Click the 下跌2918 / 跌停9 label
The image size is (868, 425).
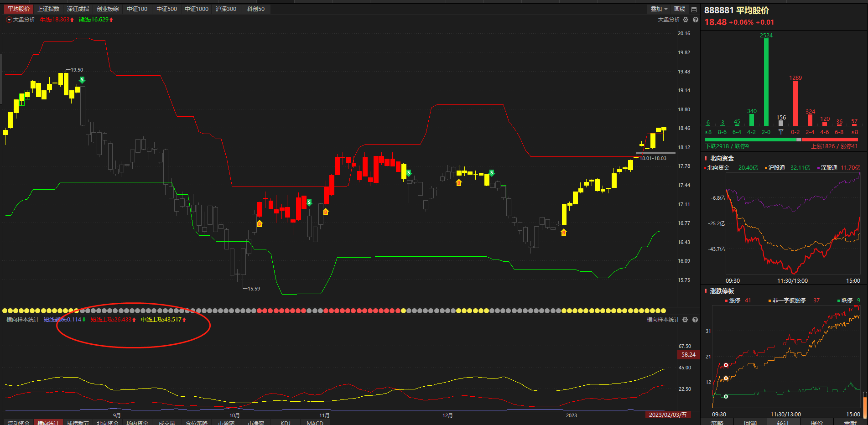tap(727, 146)
